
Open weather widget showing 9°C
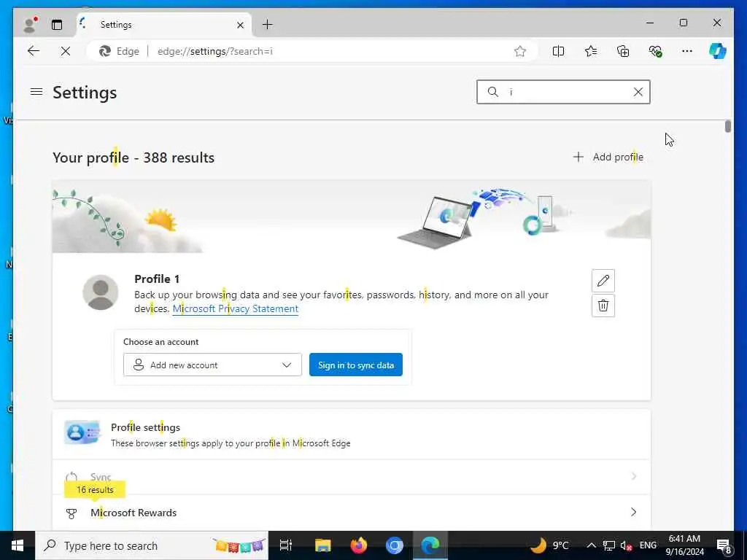click(550, 545)
